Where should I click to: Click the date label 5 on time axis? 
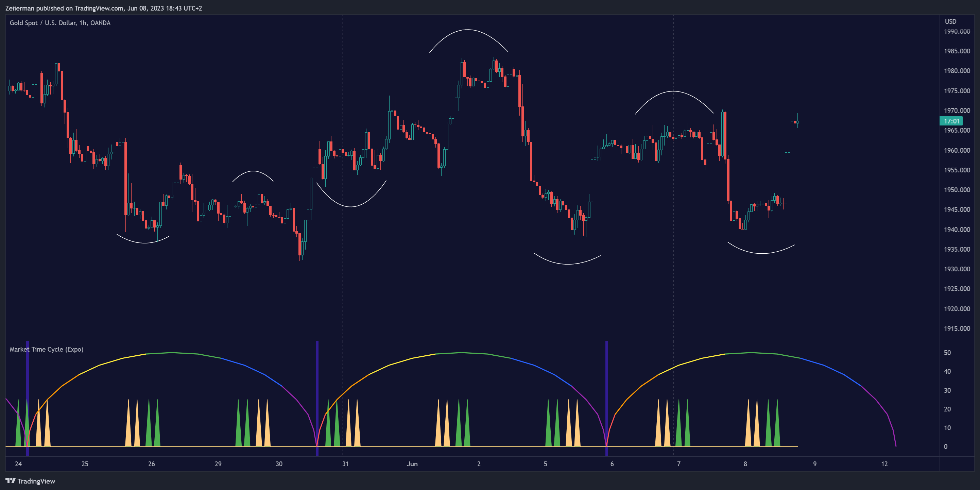(545, 464)
